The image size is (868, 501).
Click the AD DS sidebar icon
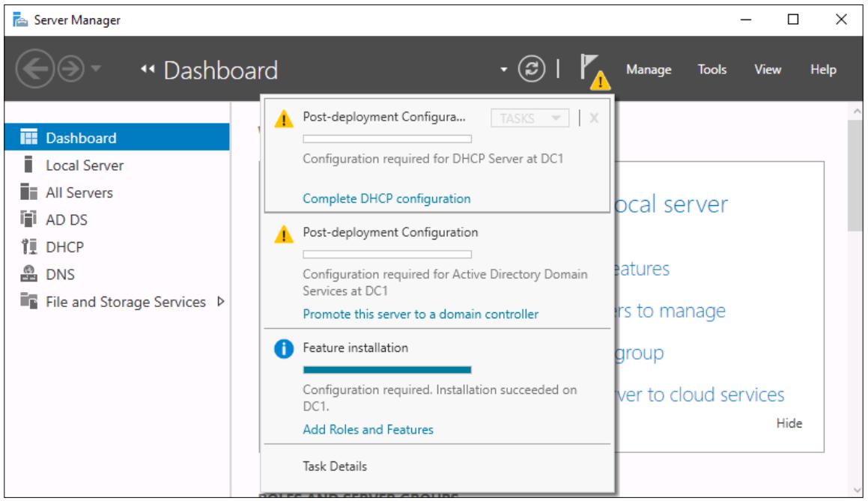[x=28, y=219]
